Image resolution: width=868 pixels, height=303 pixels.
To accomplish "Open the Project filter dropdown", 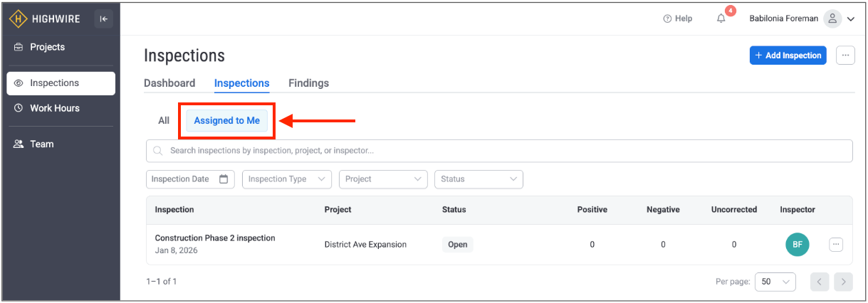I will [x=383, y=179].
